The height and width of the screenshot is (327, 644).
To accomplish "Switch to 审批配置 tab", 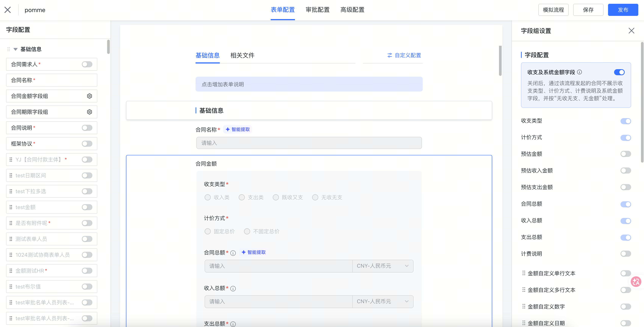I will coord(317,10).
